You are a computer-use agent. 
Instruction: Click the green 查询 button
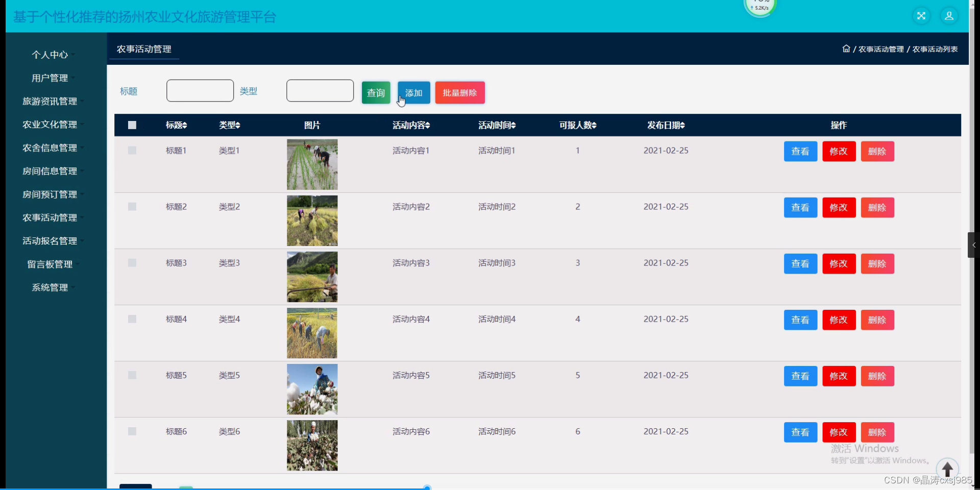[x=376, y=93]
